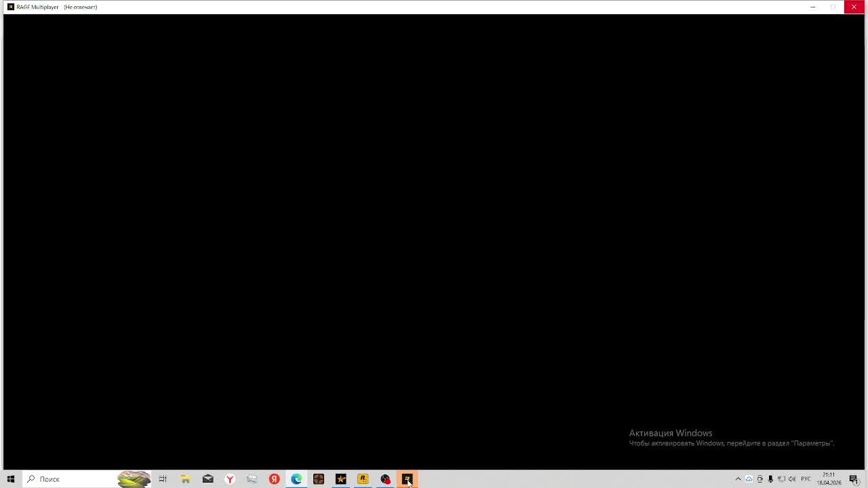Click the Поиск search box on the taskbar
The image size is (868, 488).
pos(87,479)
